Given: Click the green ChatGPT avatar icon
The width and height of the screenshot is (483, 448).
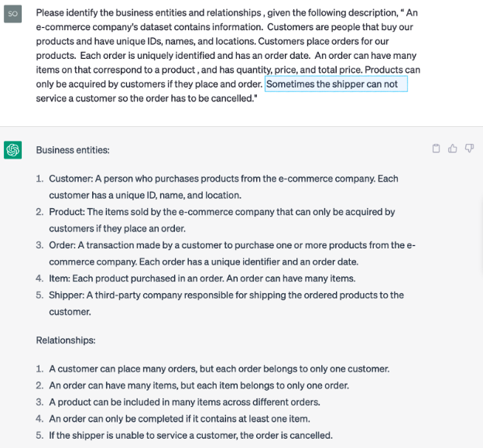Looking at the screenshot, I should [x=12, y=150].
